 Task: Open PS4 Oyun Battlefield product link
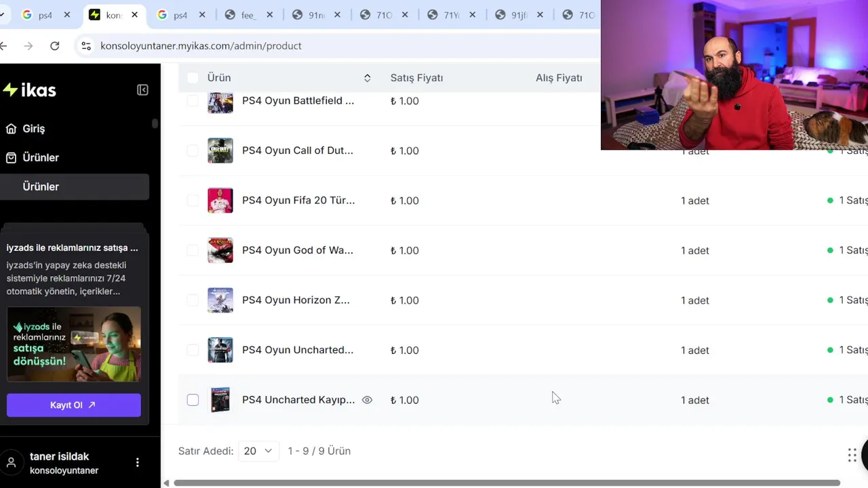tap(298, 101)
